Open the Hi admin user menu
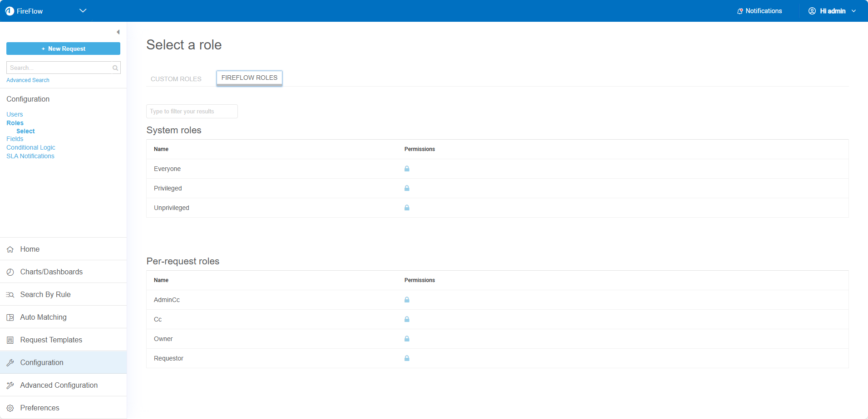This screenshot has width=868, height=419. [x=832, y=11]
